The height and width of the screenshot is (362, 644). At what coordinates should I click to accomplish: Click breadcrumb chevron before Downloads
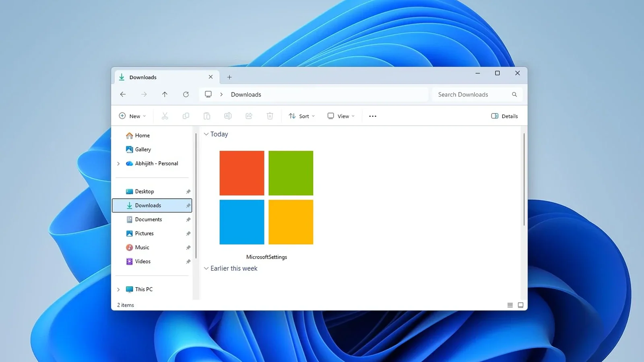click(221, 95)
